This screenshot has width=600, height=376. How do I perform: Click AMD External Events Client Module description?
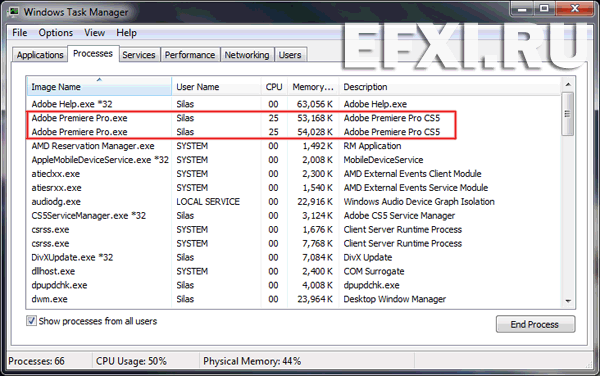(x=412, y=174)
